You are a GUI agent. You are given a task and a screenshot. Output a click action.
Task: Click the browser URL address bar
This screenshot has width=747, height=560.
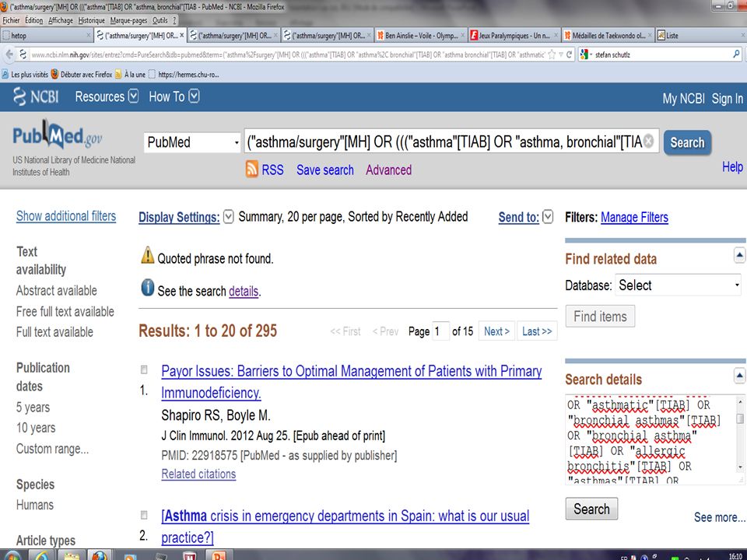tap(287, 54)
